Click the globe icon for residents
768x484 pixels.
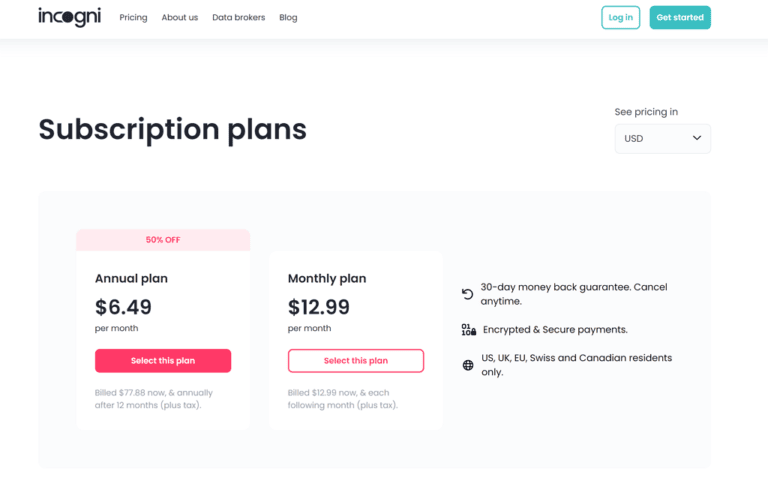click(x=468, y=365)
